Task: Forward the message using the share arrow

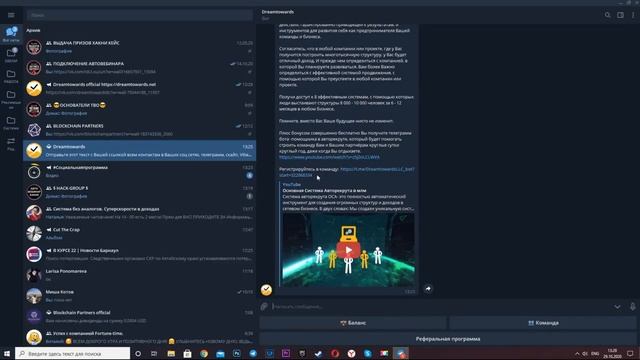Action: tap(428, 289)
